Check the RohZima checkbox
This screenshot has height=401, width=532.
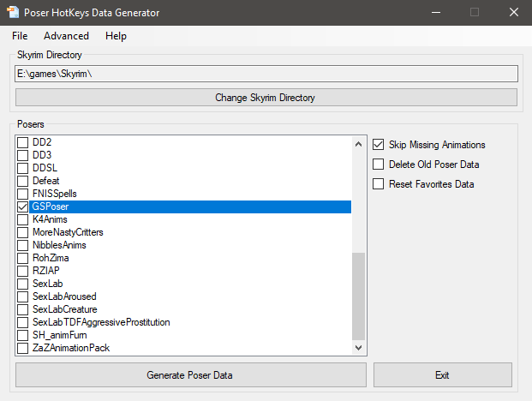(x=23, y=258)
